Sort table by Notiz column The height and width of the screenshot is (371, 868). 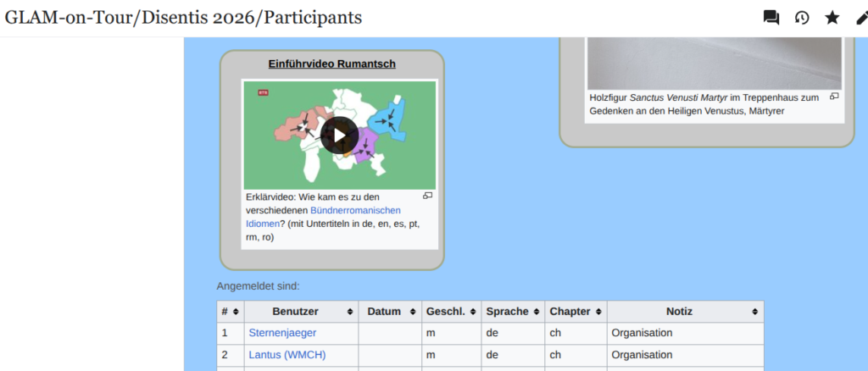click(x=685, y=312)
